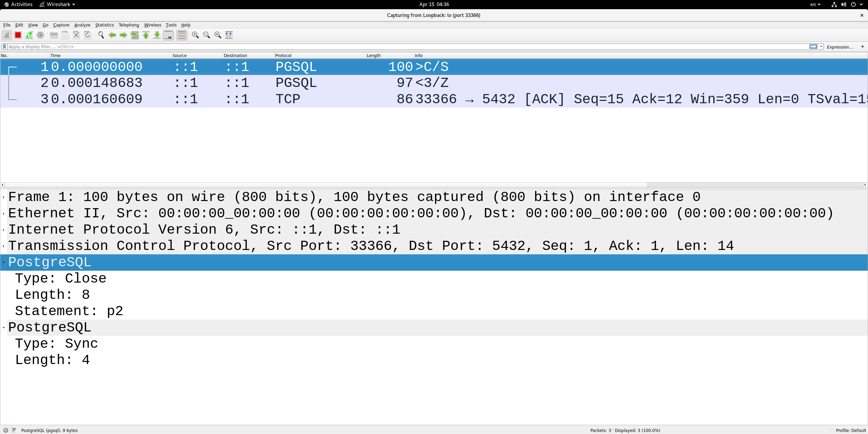Expand the Frame 1 details row
Screen dimensions: 868x434
[x=4, y=197]
